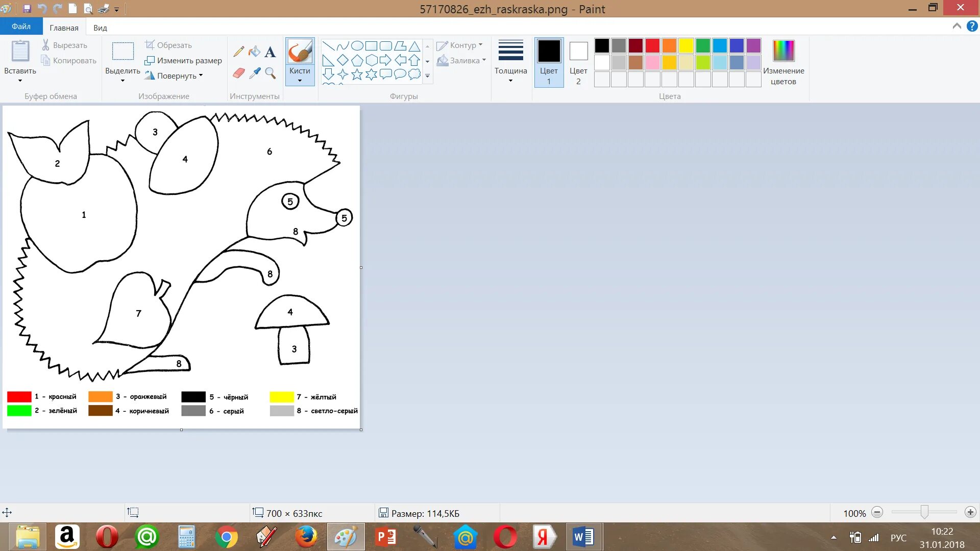Open the Вид menu tab
Viewport: 980px width, 551px height.
pyautogui.click(x=100, y=28)
